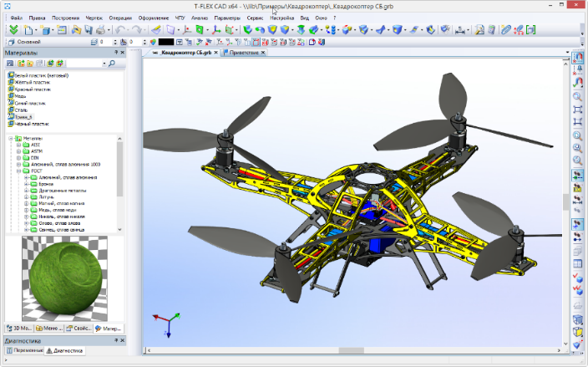Switch to the Диагностика tab

click(x=65, y=350)
